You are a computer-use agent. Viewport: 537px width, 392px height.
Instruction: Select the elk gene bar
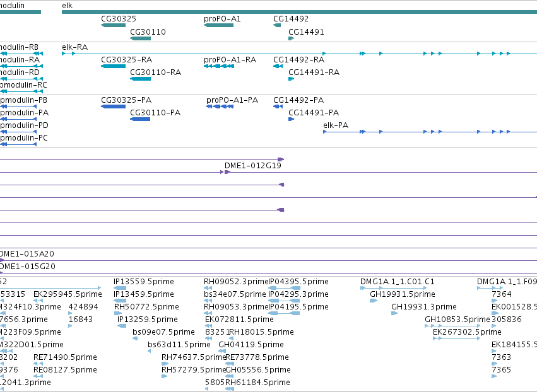pos(299,12)
